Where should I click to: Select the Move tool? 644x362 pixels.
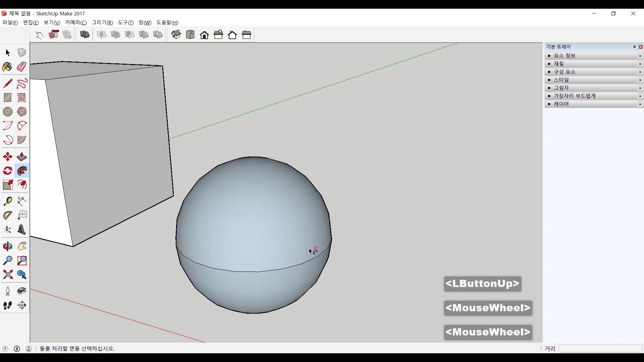pos(8,157)
